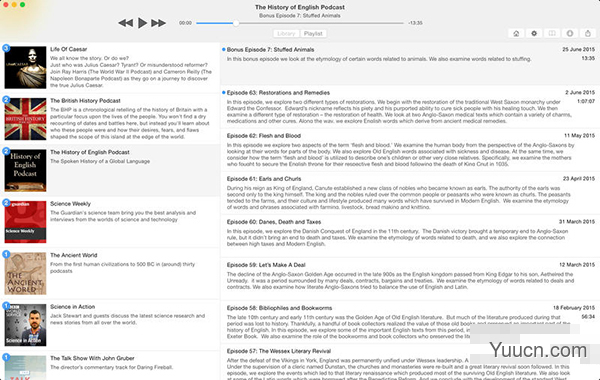Click unplayed badge on Life Of Caesar
The height and width of the screenshot is (380, 600).
6,48
